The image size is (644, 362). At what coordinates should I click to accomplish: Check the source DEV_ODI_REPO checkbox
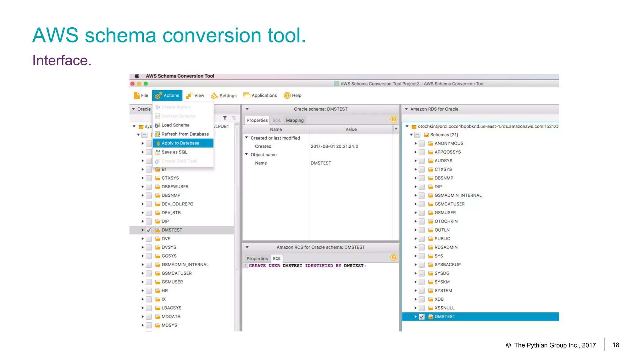tap(149, 204)
